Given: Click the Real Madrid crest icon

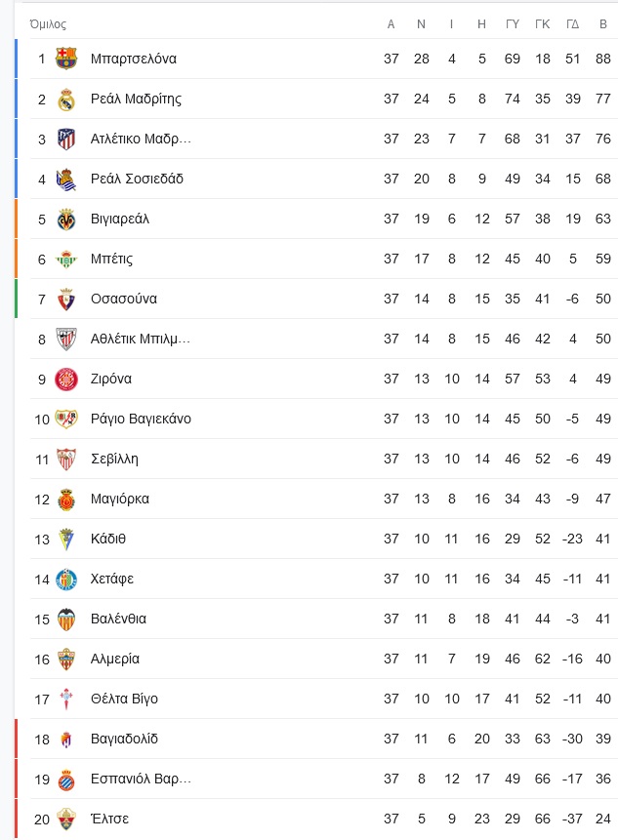Looking at the screenshot, I should pyautogui.click(x=66, y=99).
